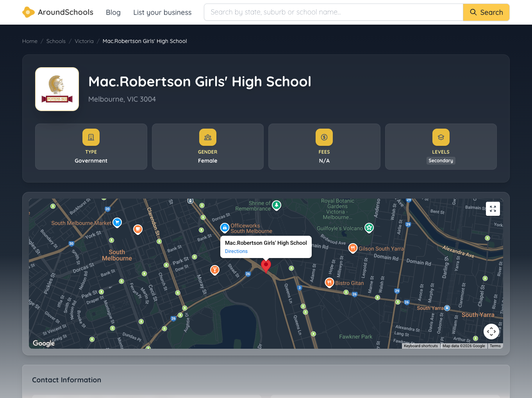Click the Bistro Gitan restaurant marker

pos(329,282)
